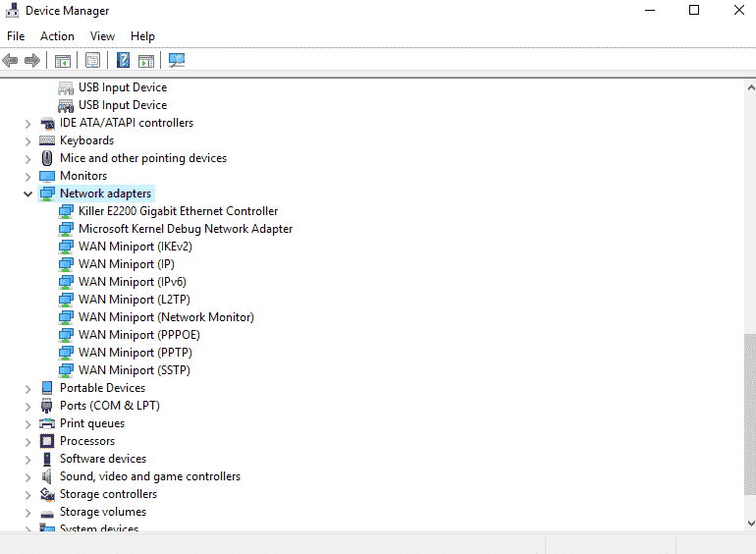Open the Action menu
This screenshot has height=554, width=756.
[x=57, y=36]
